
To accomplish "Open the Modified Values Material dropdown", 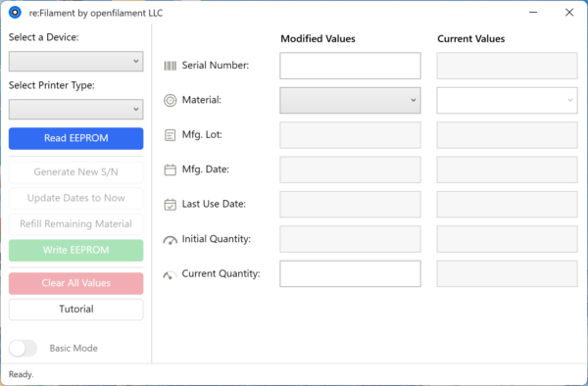I will 350,101.
